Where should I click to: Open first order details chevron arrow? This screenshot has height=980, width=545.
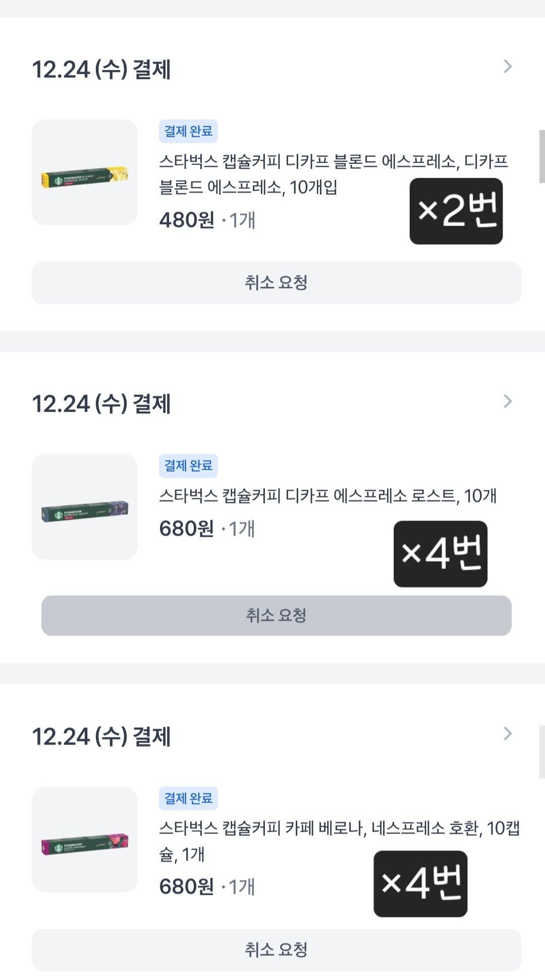click(x=508, y=67)
